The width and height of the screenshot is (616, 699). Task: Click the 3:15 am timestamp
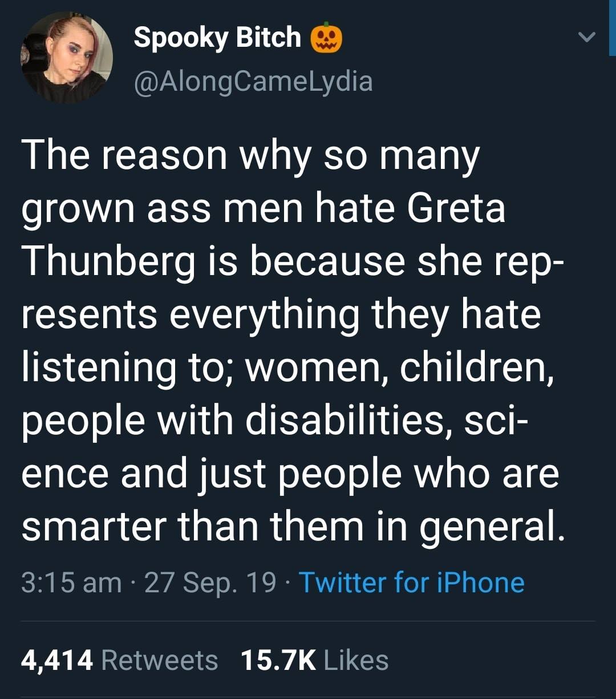[x=71, y=583]
